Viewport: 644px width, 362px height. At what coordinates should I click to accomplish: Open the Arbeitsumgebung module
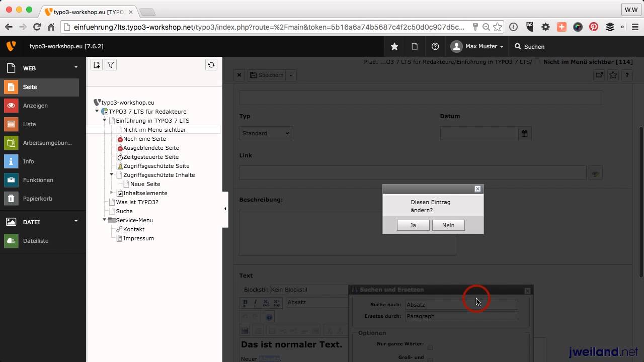coord(40,143)
